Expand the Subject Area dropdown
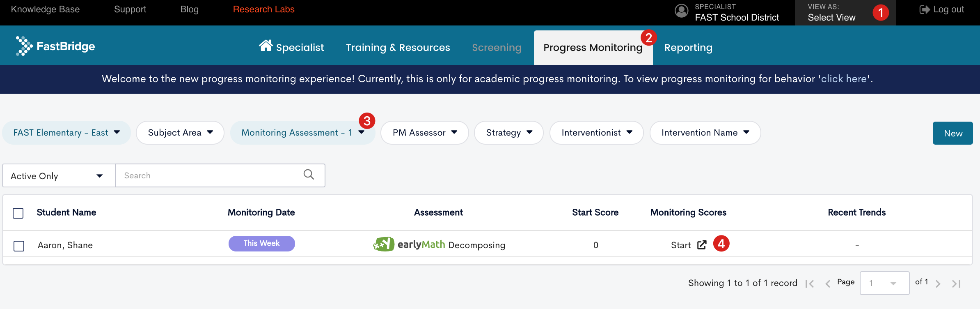Screen dimensions: 980x309 pyautogui.click(x=180, y=133)
